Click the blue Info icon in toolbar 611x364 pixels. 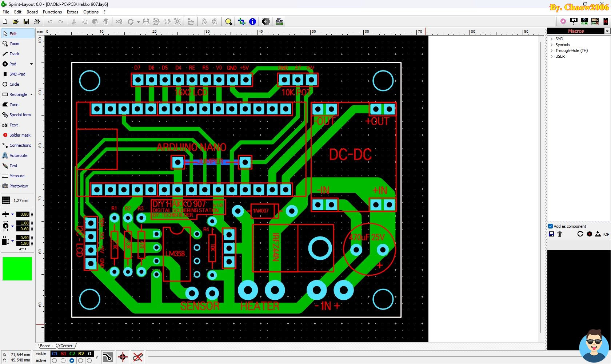[252, 21]
